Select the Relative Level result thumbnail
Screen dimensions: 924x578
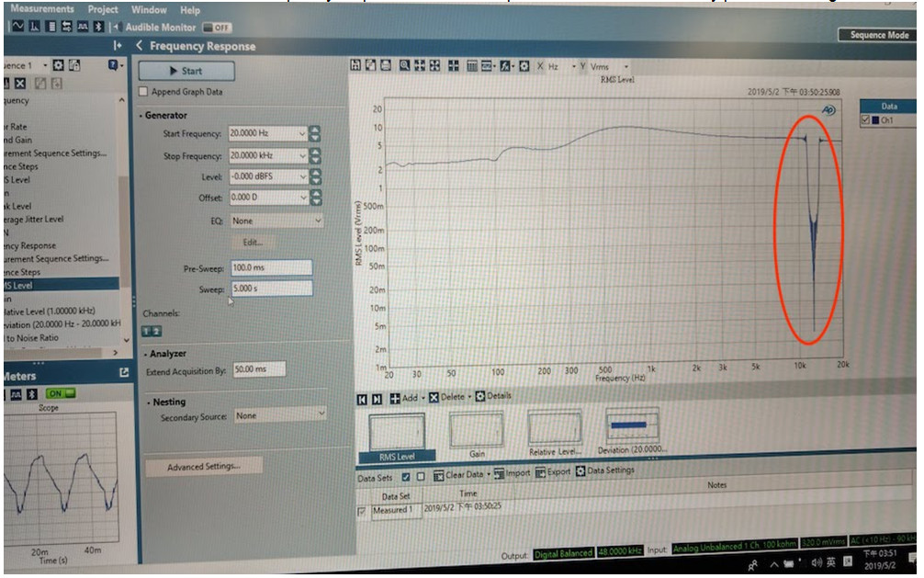click(x=555, y=434)
